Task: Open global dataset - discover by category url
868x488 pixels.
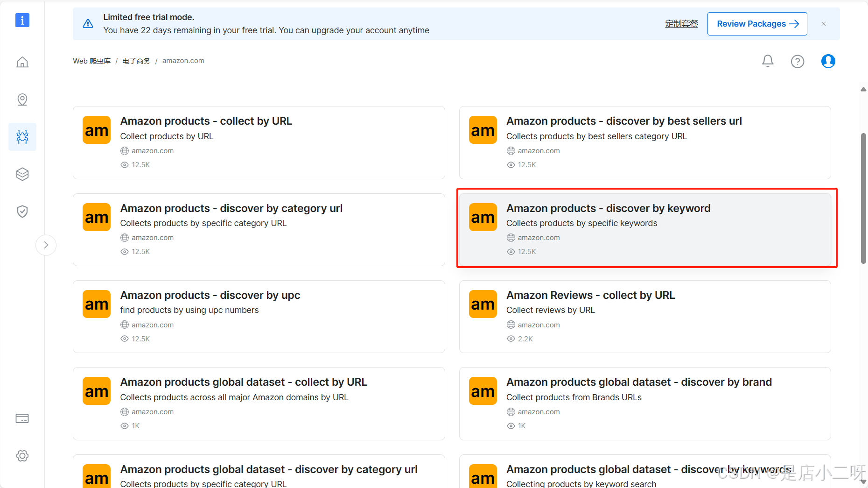Action: [x=269, y=469]
